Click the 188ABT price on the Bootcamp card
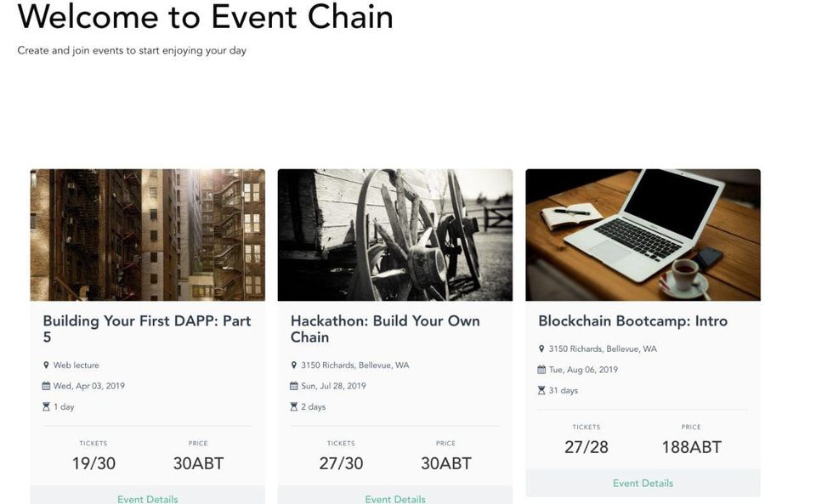Screen dimensions: 816x504 691,447
